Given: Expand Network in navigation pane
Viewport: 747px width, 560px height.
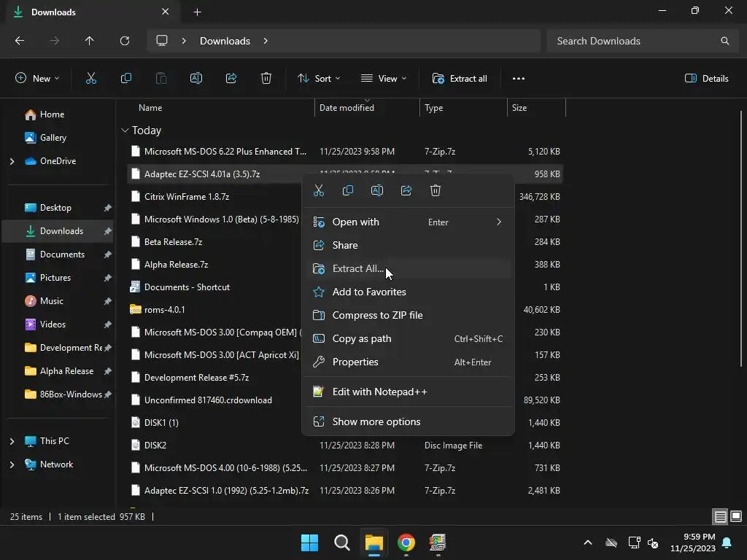Looking at the screenshot, I should coord(12,464).
